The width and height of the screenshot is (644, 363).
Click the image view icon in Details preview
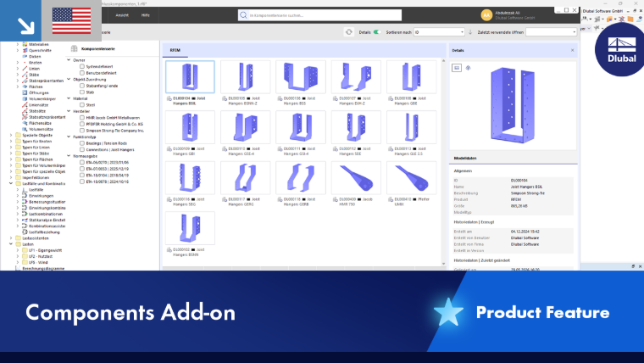pos(456,68)
